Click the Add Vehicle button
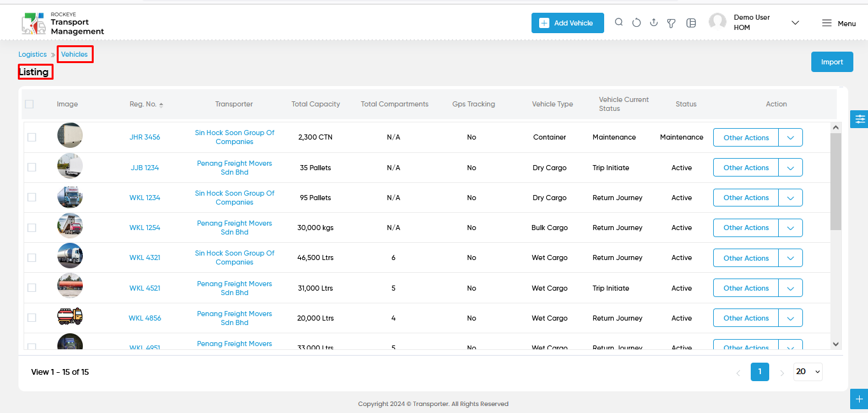 click(568, 23)
